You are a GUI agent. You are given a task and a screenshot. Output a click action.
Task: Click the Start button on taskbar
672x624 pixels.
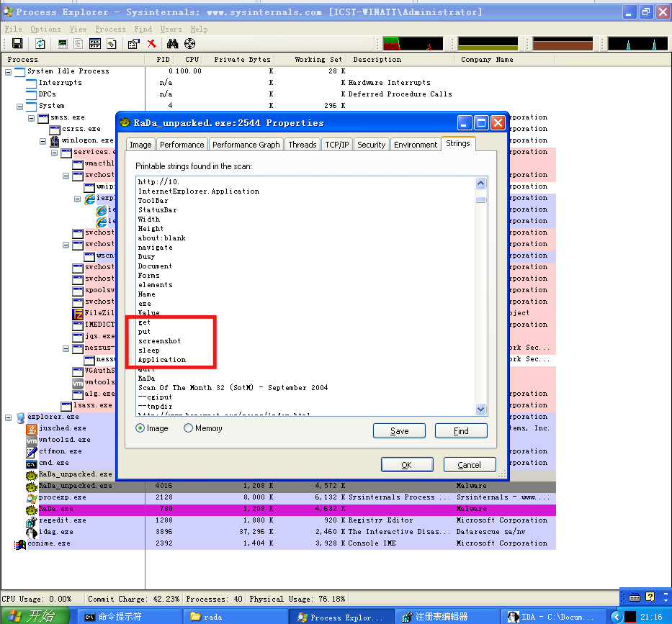click(x=35, y=616)
